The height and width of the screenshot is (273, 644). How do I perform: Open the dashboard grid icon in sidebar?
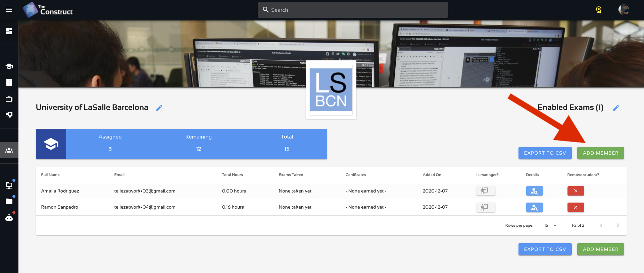[x=9, y=31]
